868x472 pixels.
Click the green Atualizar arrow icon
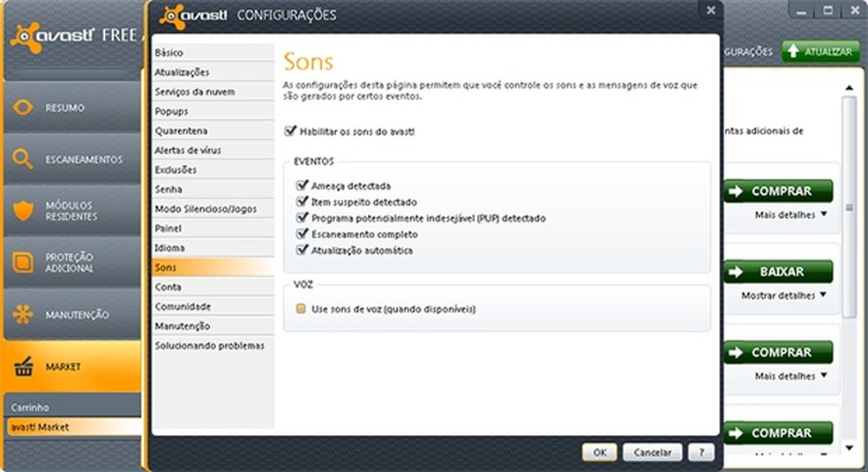(x=794, y=52)
